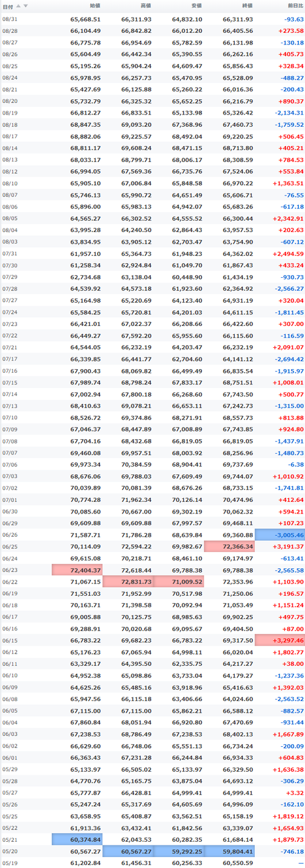
Task: Click the 08/31 date row
Action: pos(152,19)
